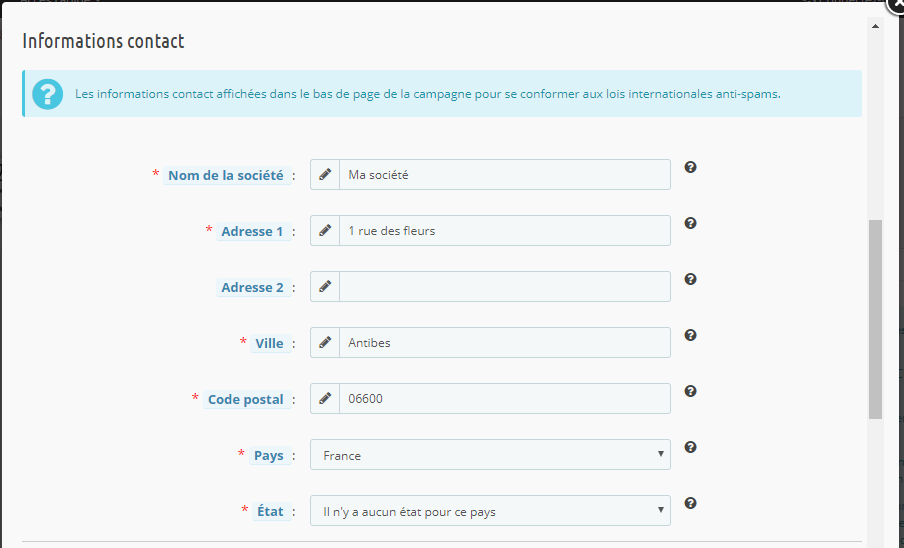Click pencil icon in Adresse 2 field
This screenshot has height=548, width=904.
tap(325, 286)
